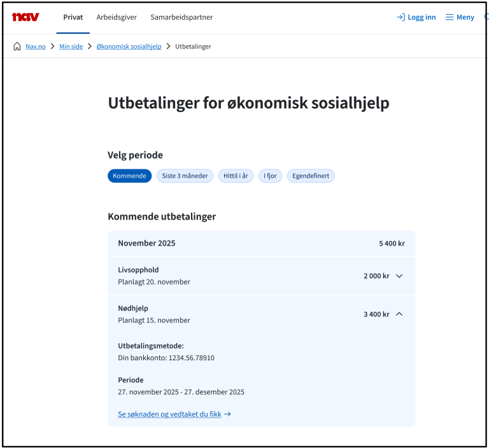
Task: Click the Logg inn button
Action: point(416,17)
